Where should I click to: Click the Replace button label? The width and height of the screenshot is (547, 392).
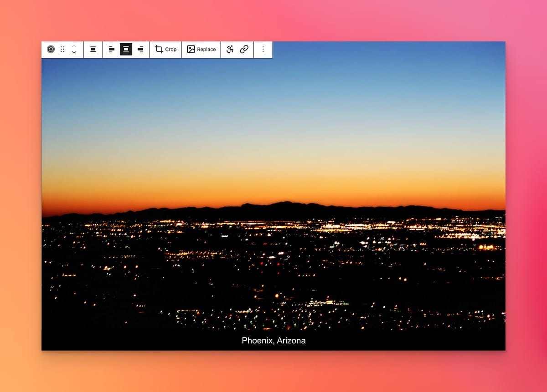pos(206,49)
